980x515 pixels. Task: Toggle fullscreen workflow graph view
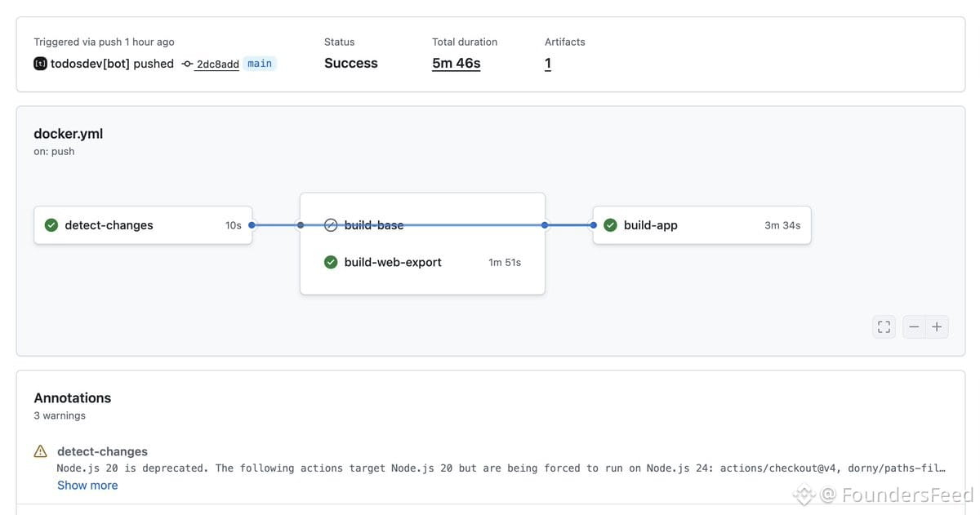tap(884, 326)
